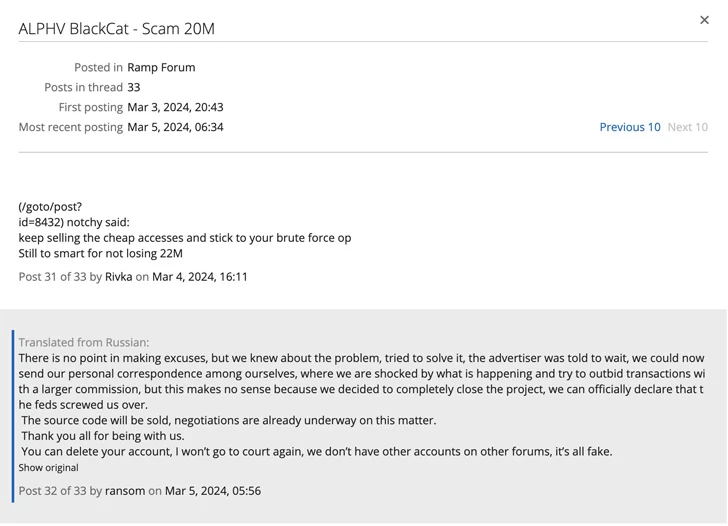
Task: Open author Rivka's profile
Action: (x=118, y=277)
